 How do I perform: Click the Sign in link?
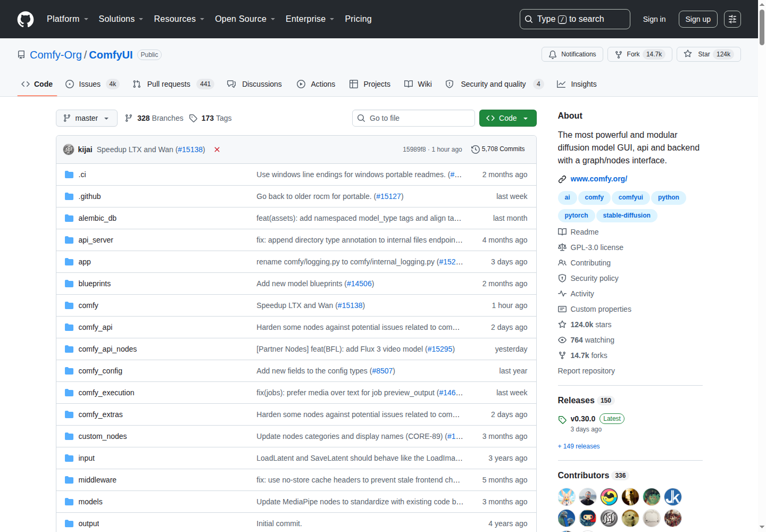654,19
